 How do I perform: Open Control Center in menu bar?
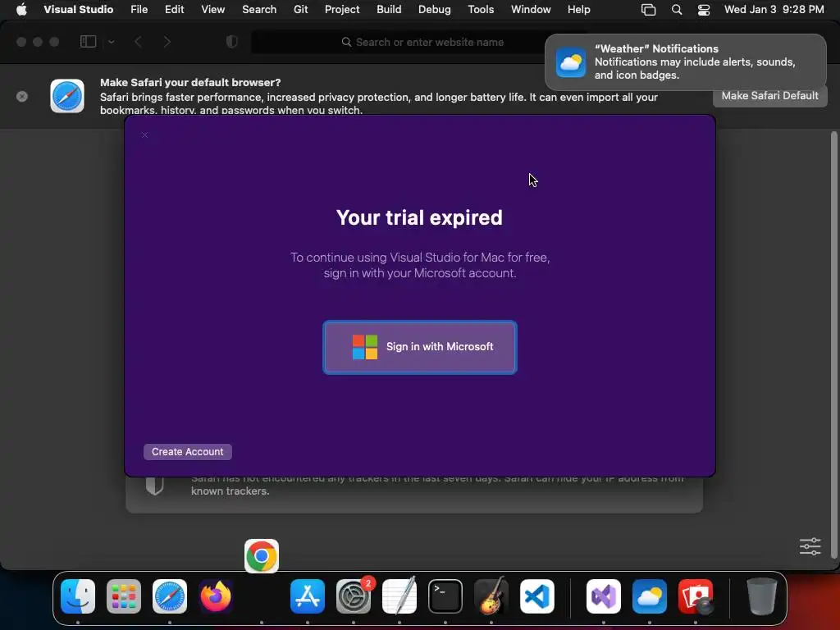pos(703,10)
